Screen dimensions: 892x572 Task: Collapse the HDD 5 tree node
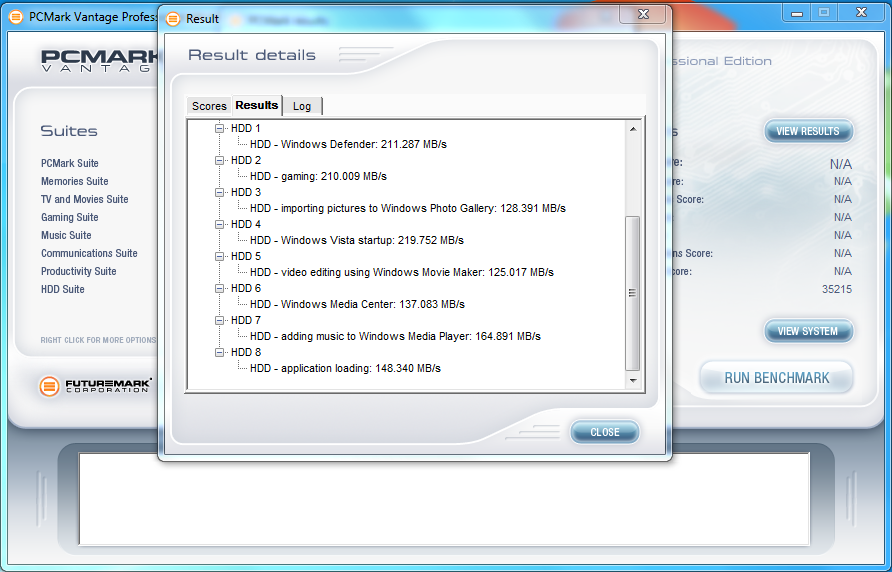[x=219, y=256]
